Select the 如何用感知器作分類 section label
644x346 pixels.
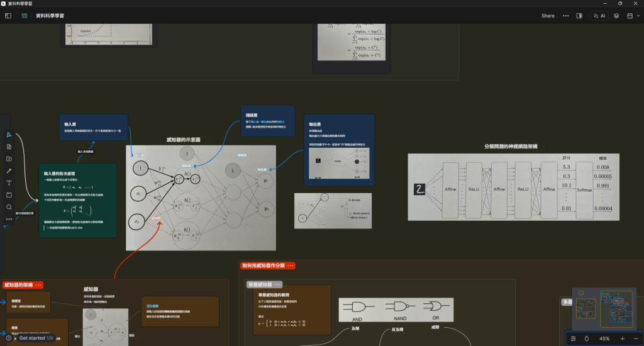click(264, 265)
